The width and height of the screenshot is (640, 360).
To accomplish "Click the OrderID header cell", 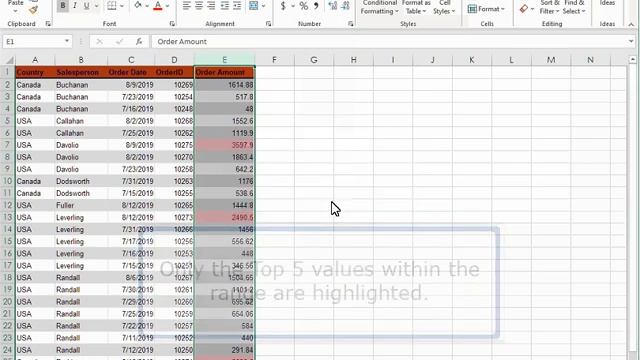I will point(174,73).
